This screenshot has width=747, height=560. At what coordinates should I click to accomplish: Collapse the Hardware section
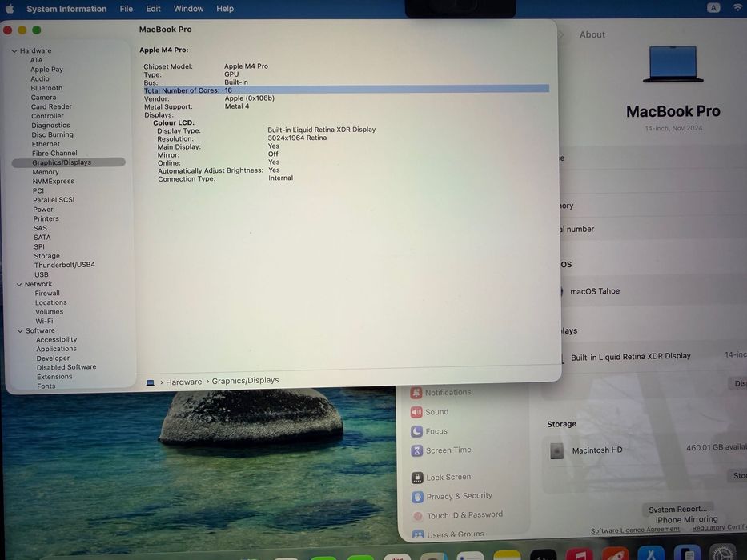(x=14, y=51)
